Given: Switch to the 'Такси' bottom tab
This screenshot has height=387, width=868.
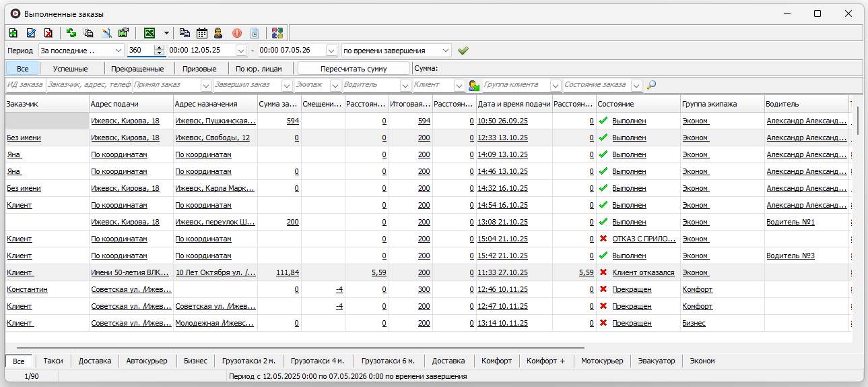Looking at the screenshot, I should coord(53,361).
